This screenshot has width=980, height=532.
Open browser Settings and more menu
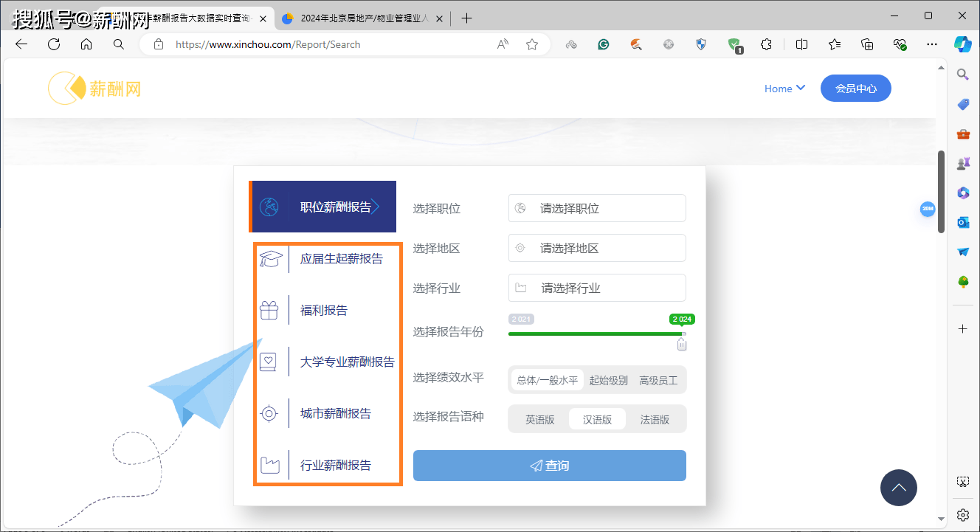(x=932, y=44)
